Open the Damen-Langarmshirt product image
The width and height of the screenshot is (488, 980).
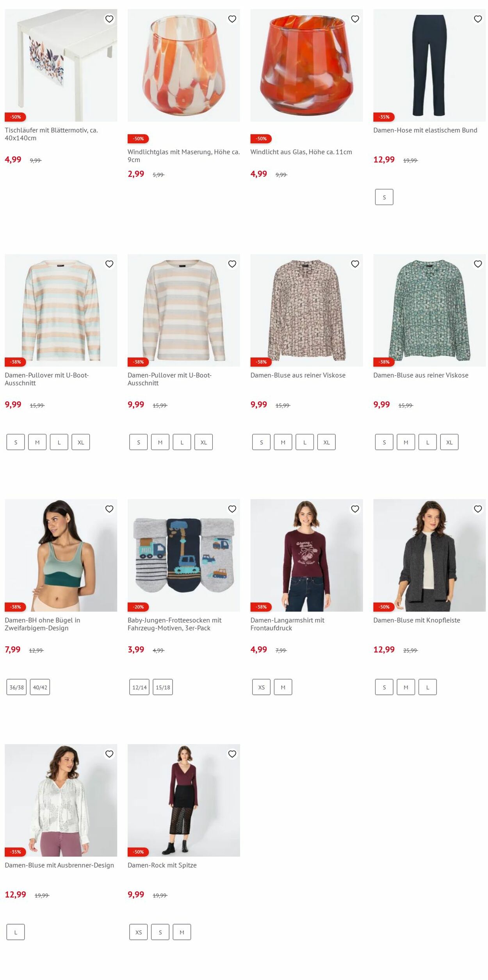pyautogui.click(x=306, y=555)
